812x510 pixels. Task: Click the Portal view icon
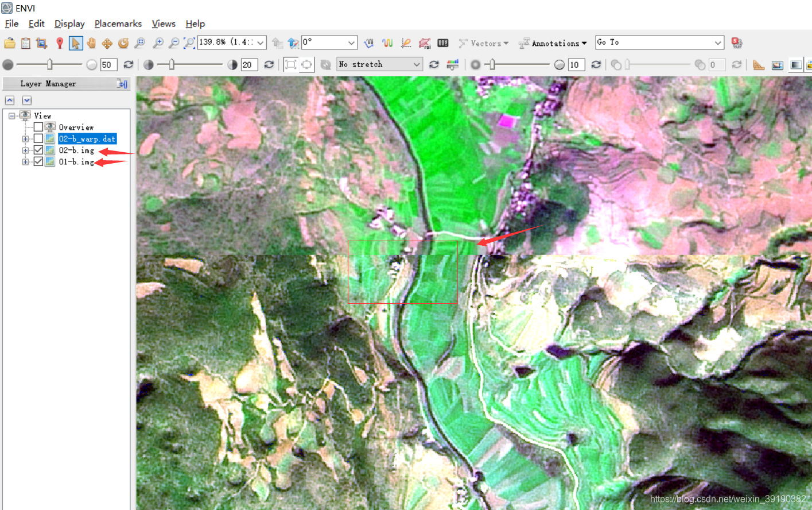(796, 65)
